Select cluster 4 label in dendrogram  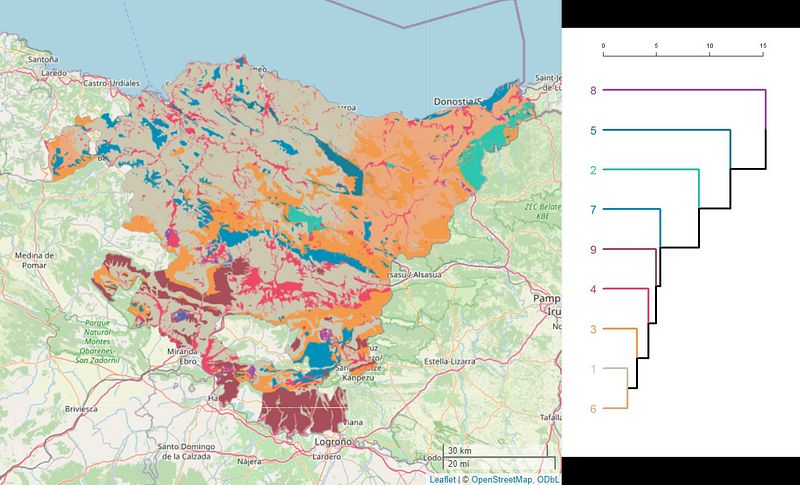[x=593, y=289]
